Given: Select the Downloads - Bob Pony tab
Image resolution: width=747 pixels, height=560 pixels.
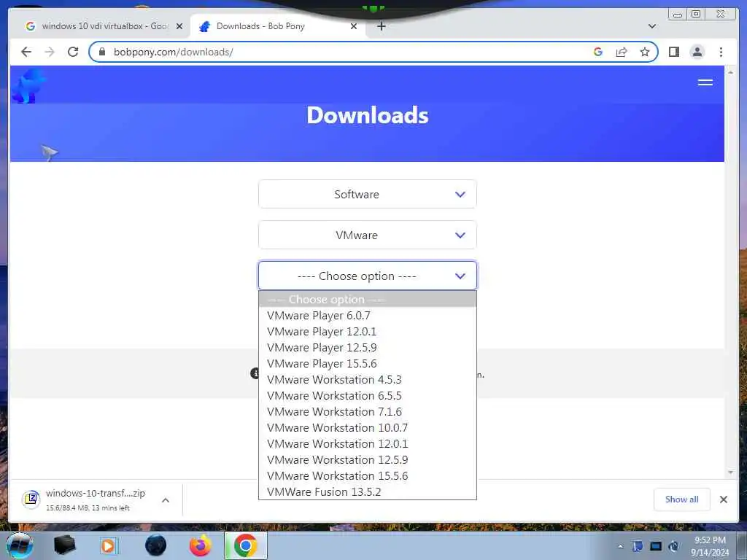Looking at the screenshot, I should click(277, 26).
